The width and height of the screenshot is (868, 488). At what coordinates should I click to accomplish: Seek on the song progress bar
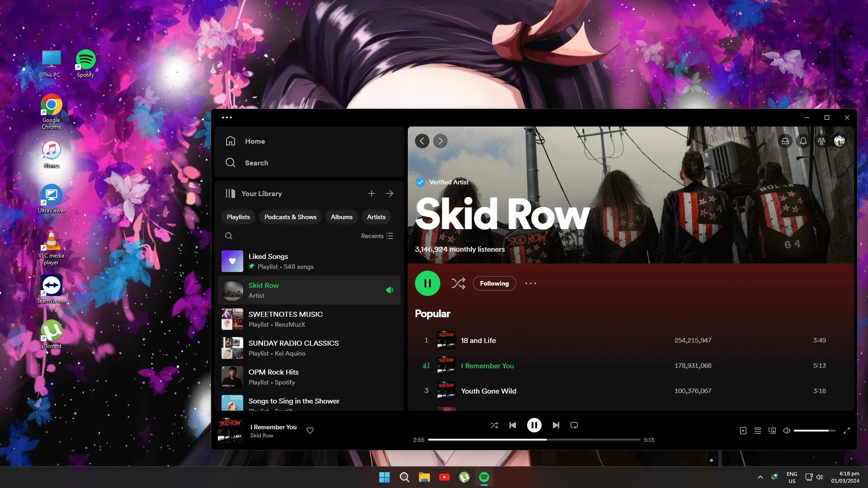pyautogui.click(x=534, y=440)
